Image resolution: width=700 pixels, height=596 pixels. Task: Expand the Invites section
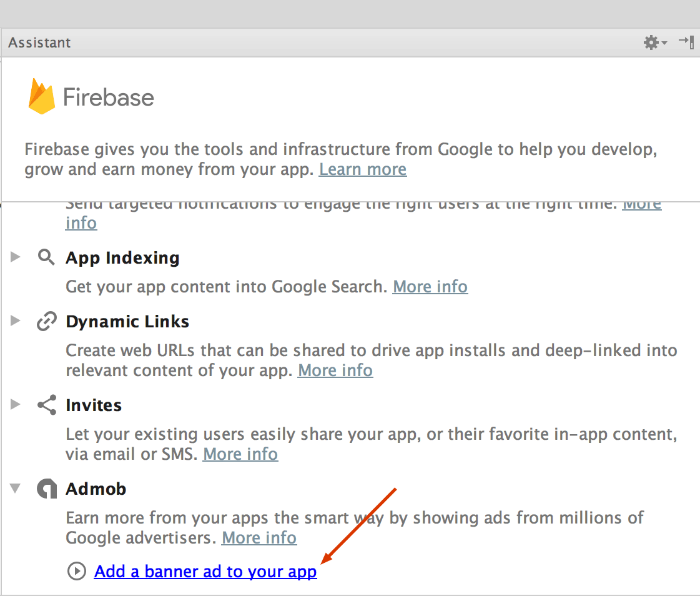coord(16,405)
